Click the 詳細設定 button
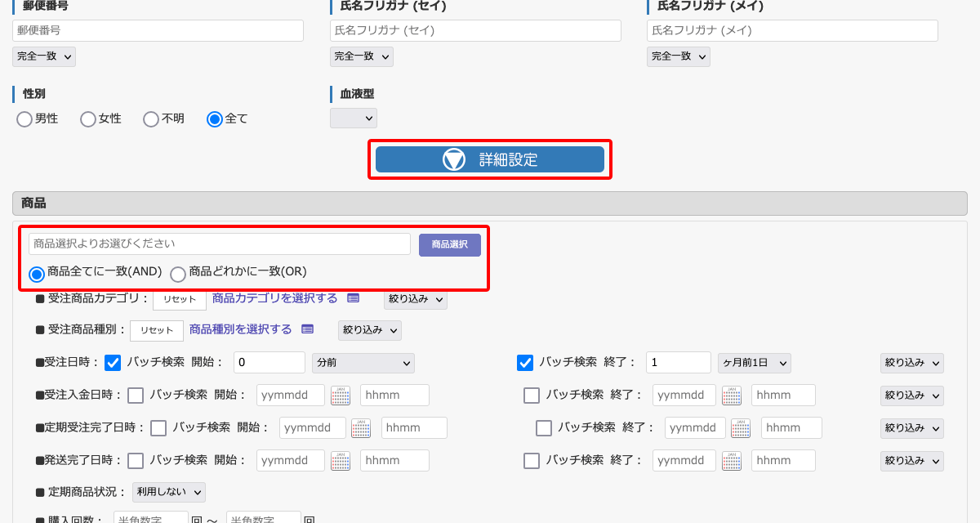The image size is (980, 523). pyautogui.click(x=490, y=159)
